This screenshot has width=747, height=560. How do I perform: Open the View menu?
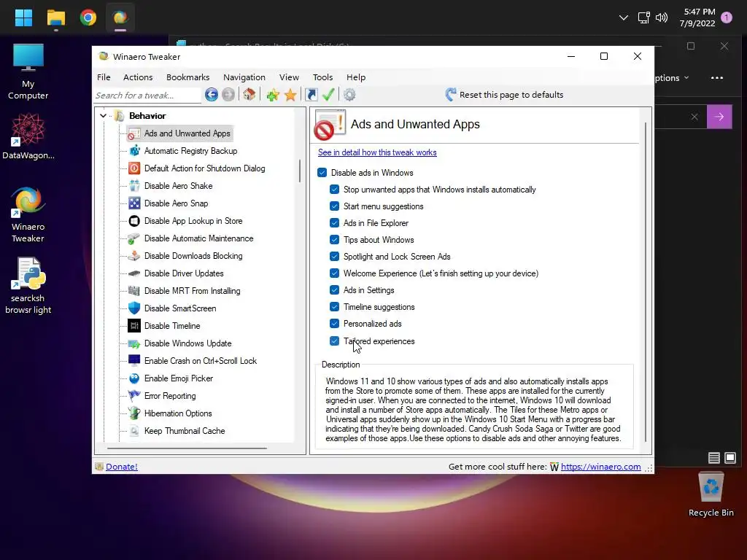coord(289,77)
